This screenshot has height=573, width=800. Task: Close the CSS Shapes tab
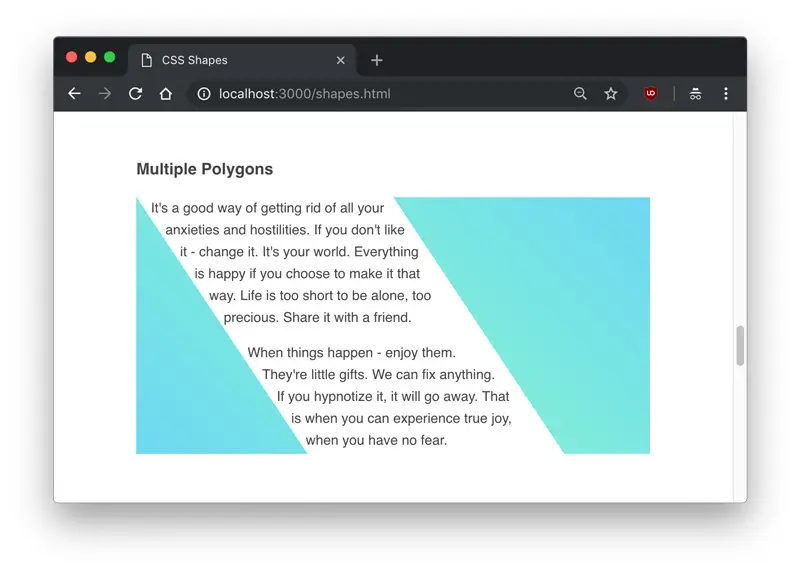click(341, 60)
